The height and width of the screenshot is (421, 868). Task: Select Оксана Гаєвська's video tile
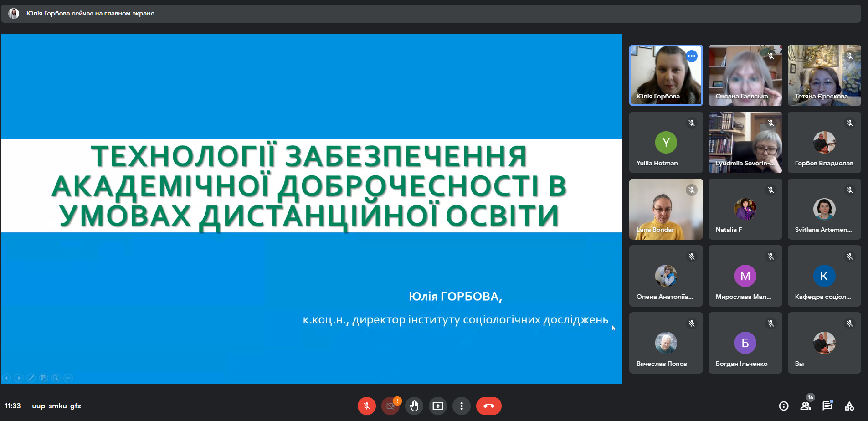pos(745,75)
